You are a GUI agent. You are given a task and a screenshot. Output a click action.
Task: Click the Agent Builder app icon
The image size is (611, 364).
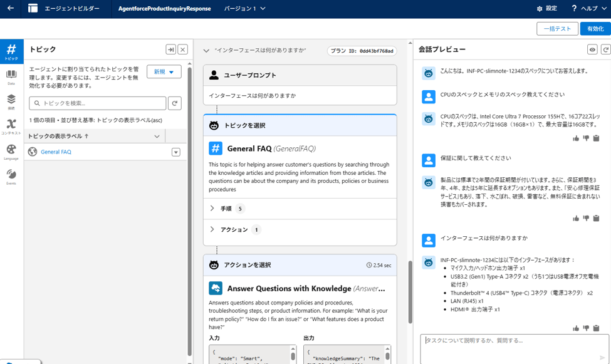(33, 8)
